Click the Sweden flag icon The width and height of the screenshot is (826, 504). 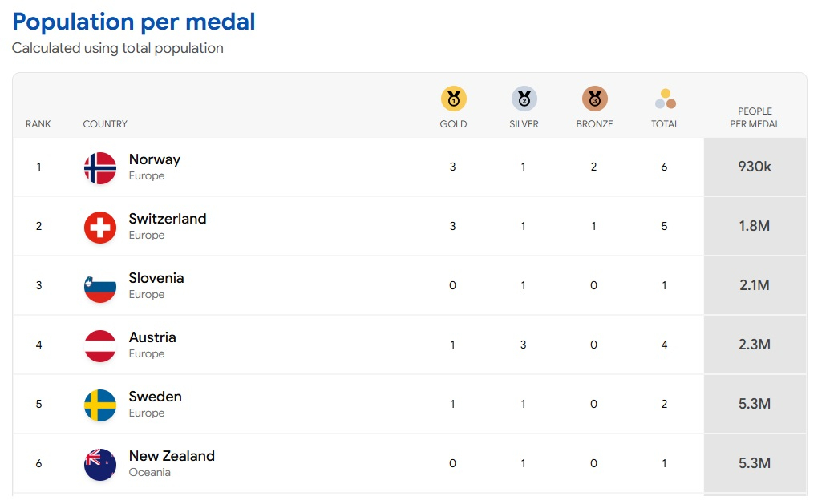[100, 405]
